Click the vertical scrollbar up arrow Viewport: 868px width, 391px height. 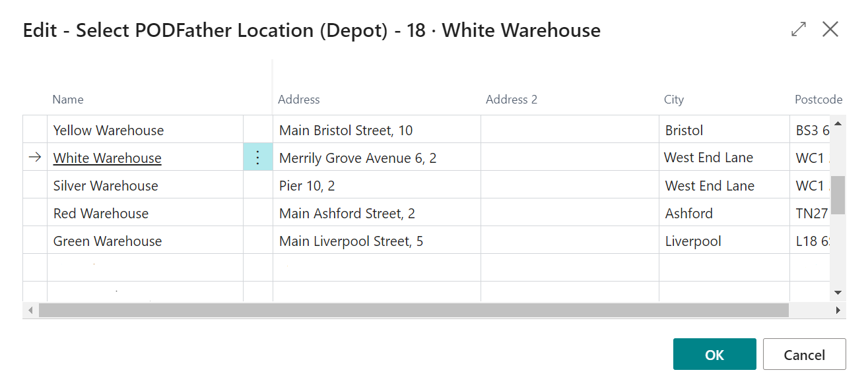pos(838,123)
